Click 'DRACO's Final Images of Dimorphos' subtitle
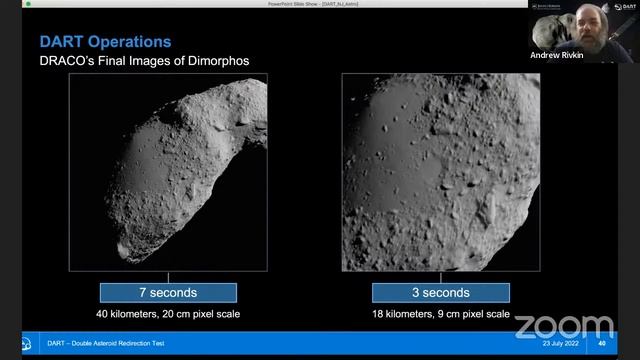The height and width of the screenshot is (360, 640). pos(144,61)
